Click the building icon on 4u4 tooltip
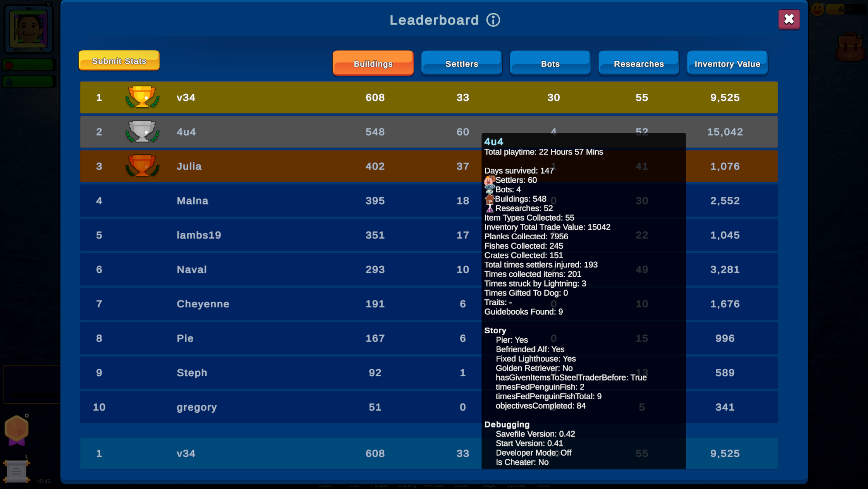This screenshot has height=489, width=868. point(489,198)
